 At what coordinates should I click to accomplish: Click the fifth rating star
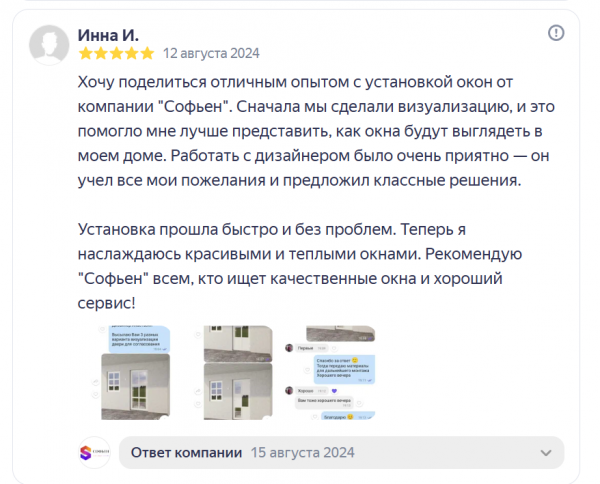[147, 53]
